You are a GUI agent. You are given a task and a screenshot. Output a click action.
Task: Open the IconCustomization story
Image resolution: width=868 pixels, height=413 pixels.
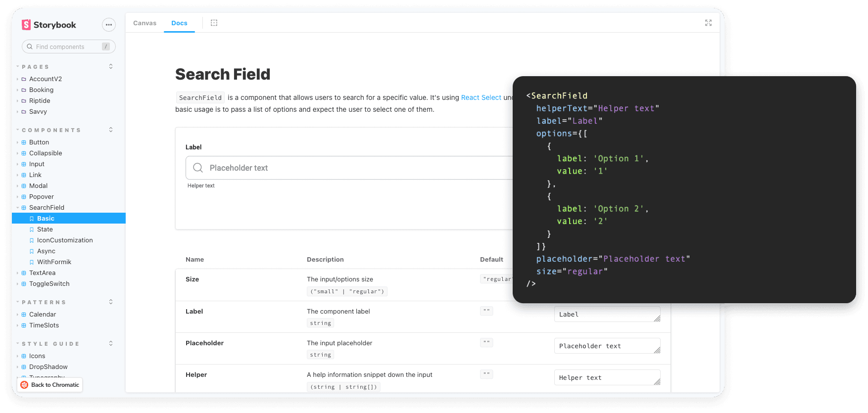click(x=65, y=240)
